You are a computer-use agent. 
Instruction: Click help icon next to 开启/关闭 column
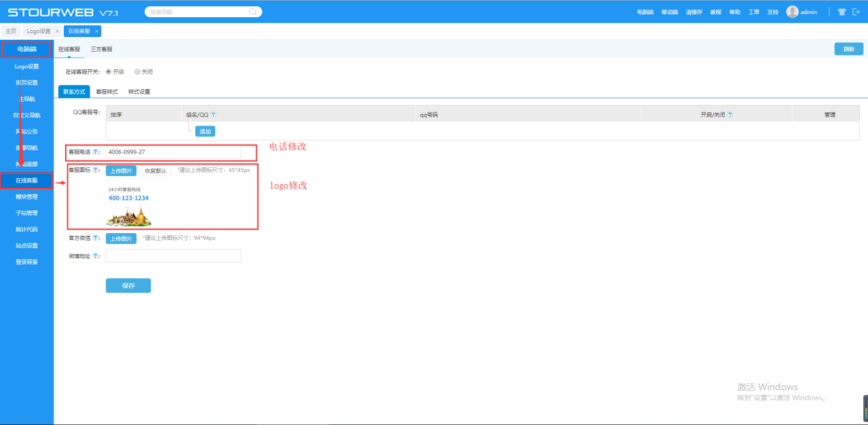click(x=730, y=114)
